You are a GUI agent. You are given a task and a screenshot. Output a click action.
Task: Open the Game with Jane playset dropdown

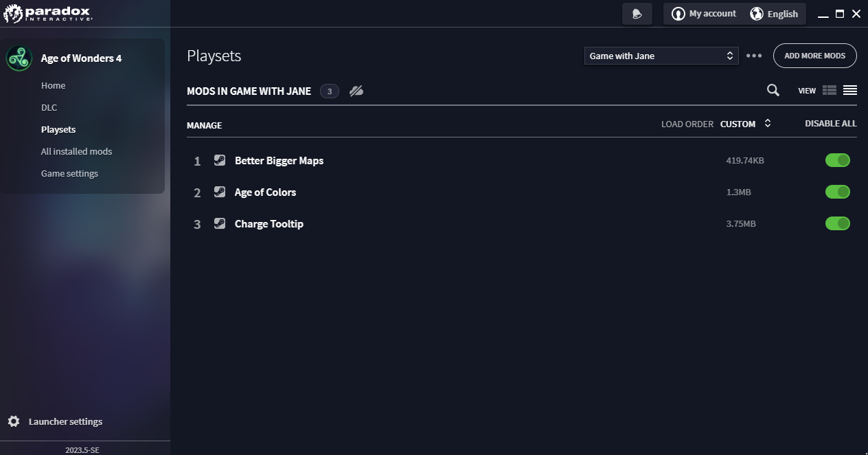661,56
